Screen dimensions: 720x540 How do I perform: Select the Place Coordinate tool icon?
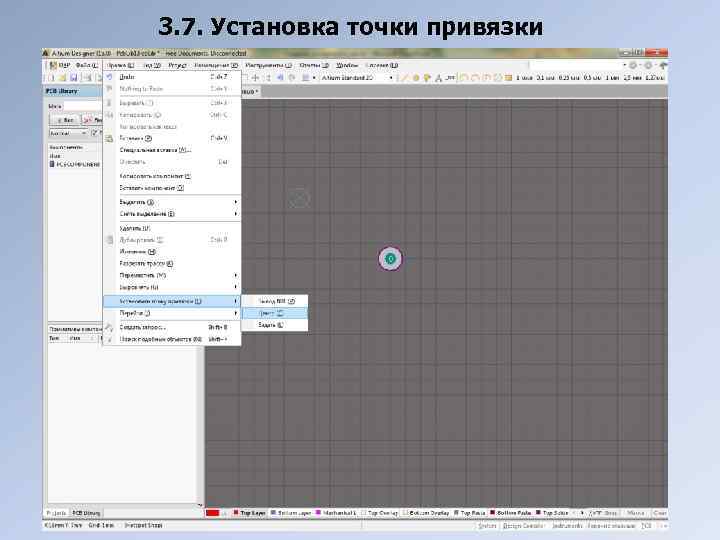pos(450,78)
